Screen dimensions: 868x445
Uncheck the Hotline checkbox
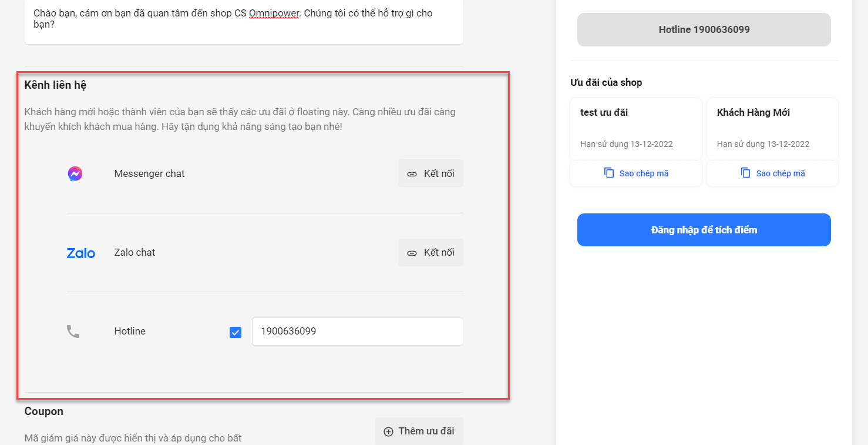click(x=235, y=332)
